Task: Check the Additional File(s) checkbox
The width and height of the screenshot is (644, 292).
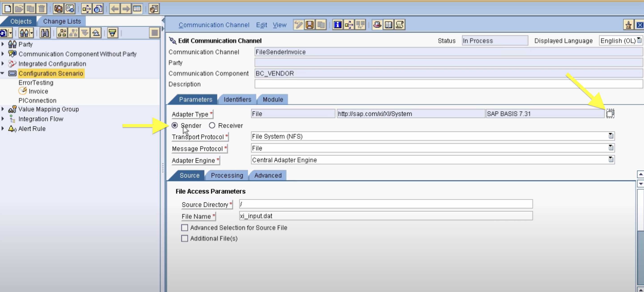Action: click(x=185, y=238)
